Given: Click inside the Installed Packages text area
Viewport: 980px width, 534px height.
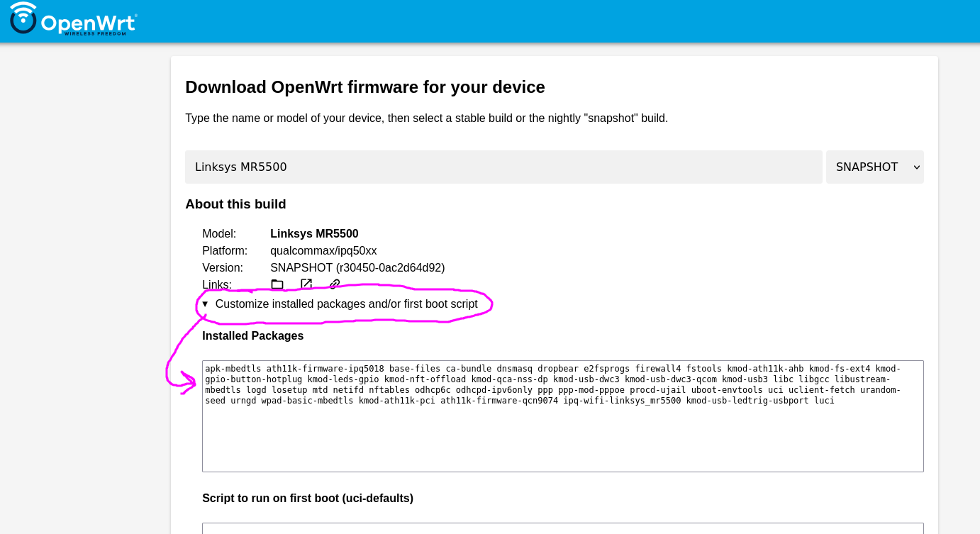Looking at the screenshot, I should [x=563, y=416].
